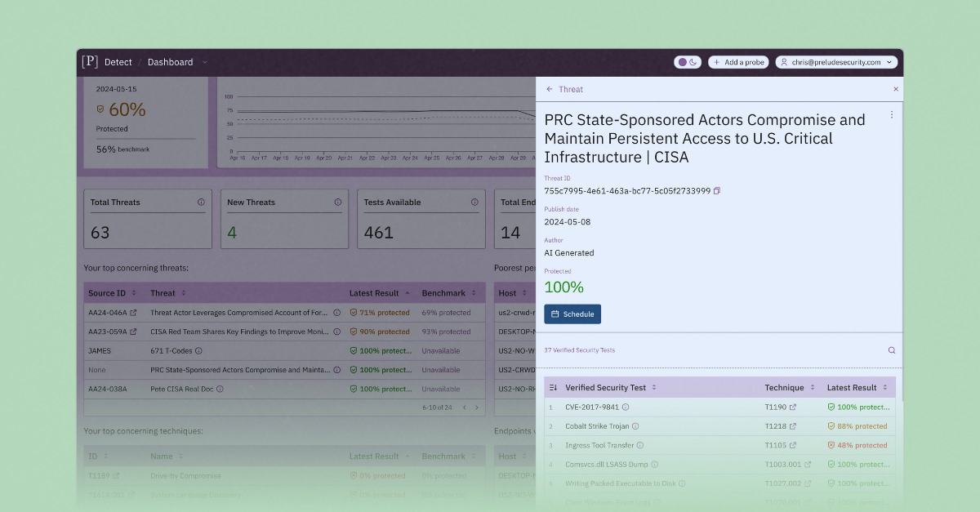The height and width of the screenshot is (512, 980).
Task: Sort threats table by Latest Result
Action: click(380, 293)
